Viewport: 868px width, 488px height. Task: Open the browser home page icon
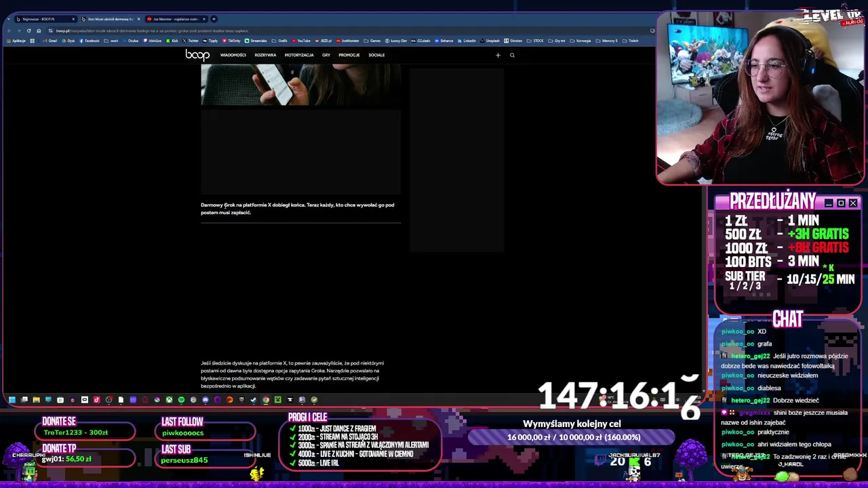[38, 30]
